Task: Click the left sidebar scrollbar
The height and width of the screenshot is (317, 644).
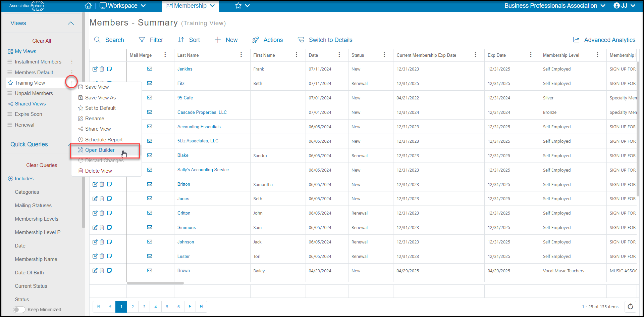Action: 83,120
